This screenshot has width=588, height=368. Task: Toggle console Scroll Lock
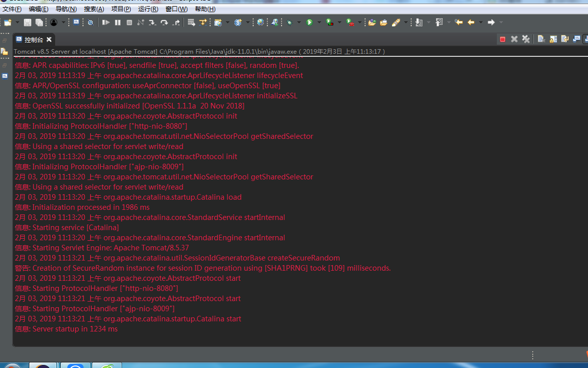point(553,39)
